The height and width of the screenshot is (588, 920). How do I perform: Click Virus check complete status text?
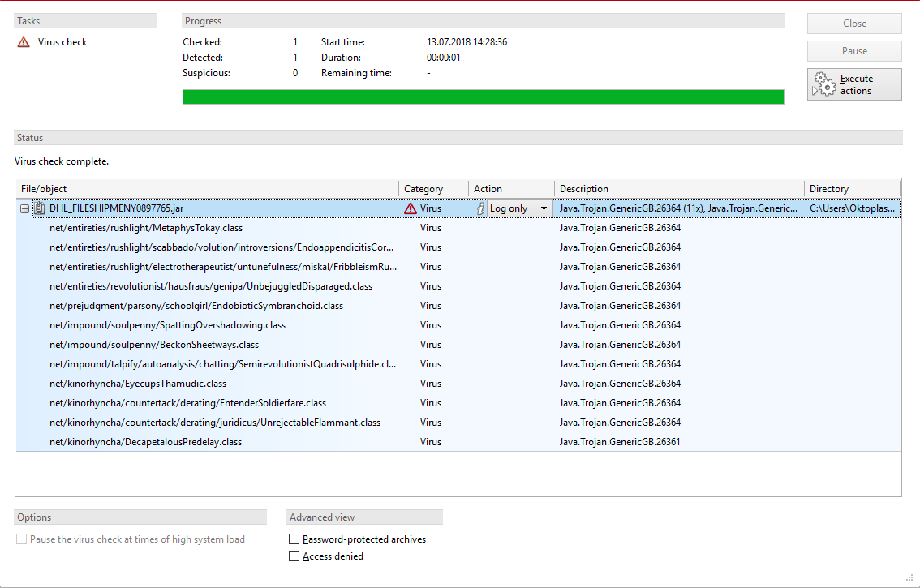coord(62,161)
